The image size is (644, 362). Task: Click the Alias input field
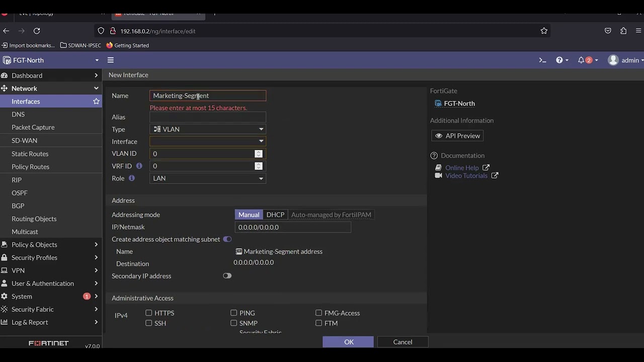tap(208, 117)
